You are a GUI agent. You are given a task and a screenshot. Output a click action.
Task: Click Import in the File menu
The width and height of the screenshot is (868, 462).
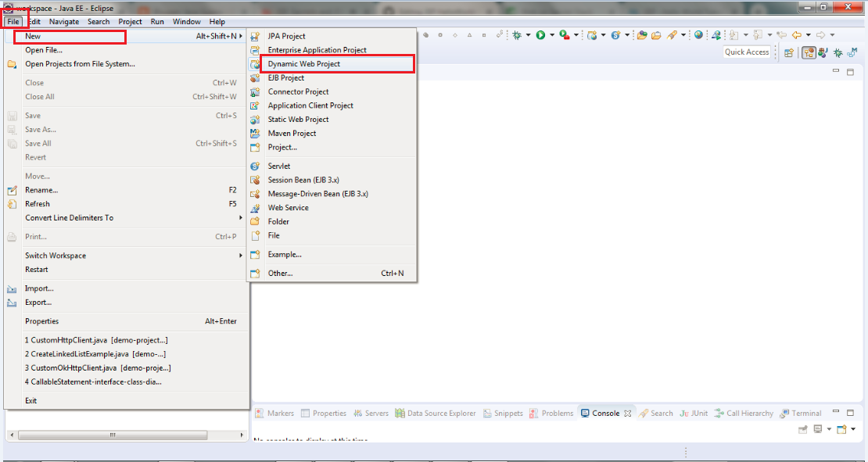[x=126, y=288]
